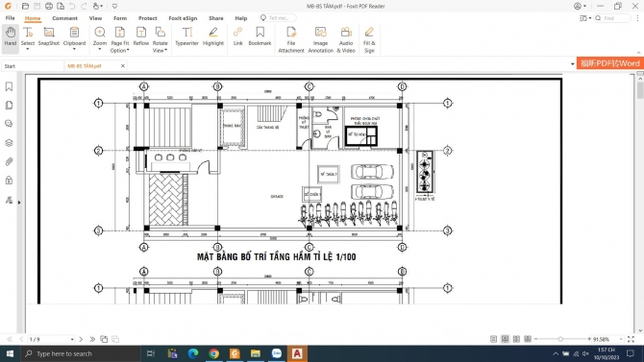This screenshot has height=362, width=644.
Task: Go to the next page
Action: click(x=81, y=339)
